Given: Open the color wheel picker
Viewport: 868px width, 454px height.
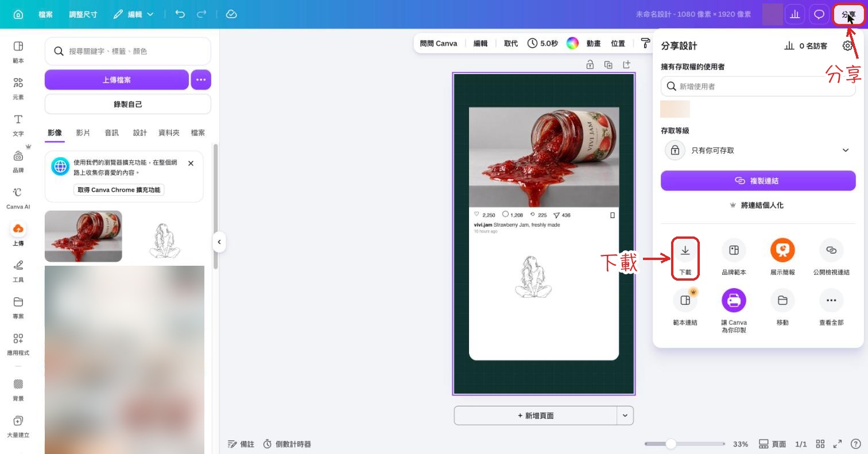Looking at the screenshot, I should (572, 43).
